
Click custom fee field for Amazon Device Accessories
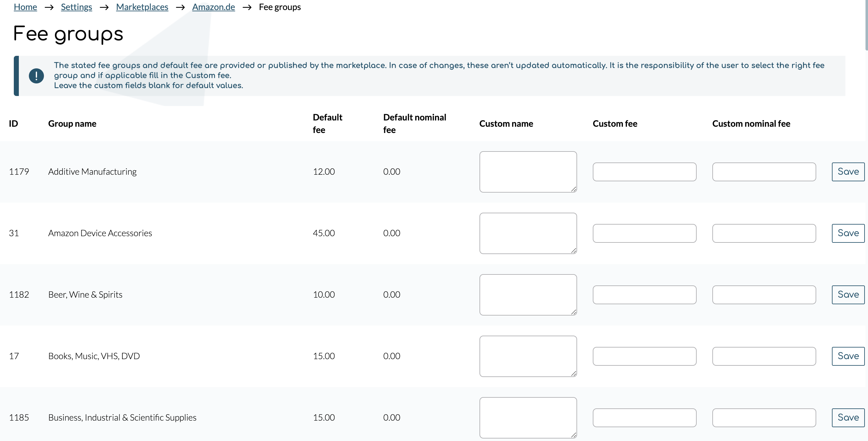[644, 233]
